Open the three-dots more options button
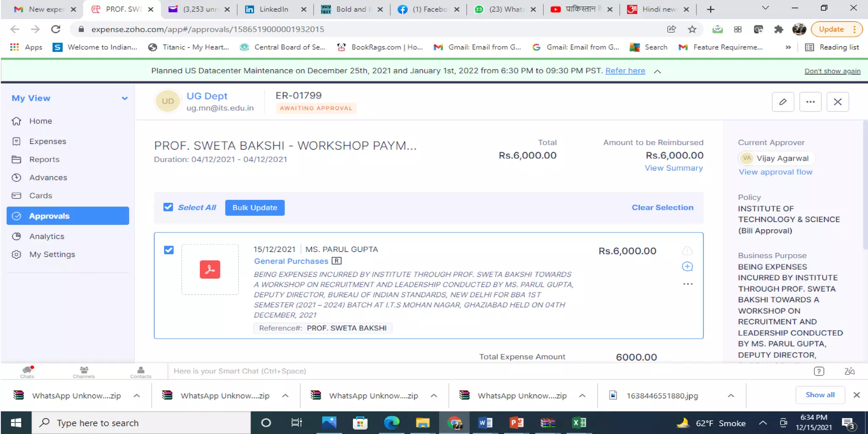The image size is (868, 434). point(810,102)
